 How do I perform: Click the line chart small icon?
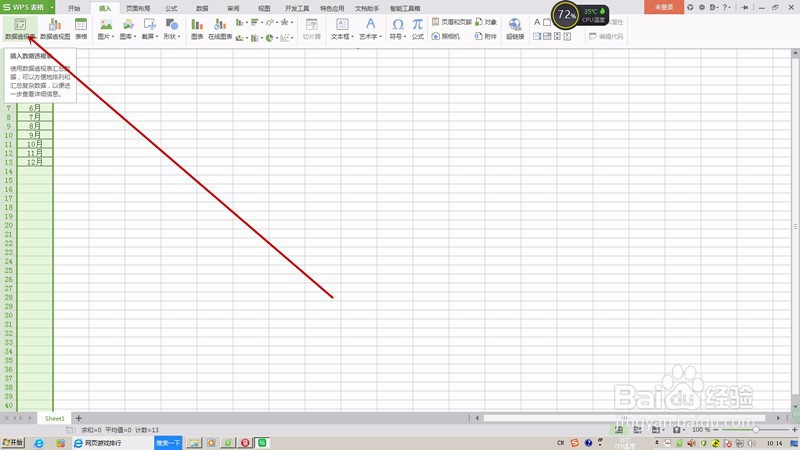[x=269, y=22]
